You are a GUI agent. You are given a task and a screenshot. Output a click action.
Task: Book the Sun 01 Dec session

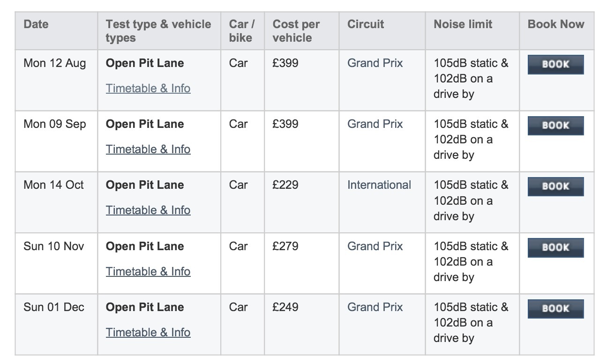tap(555, 309)
